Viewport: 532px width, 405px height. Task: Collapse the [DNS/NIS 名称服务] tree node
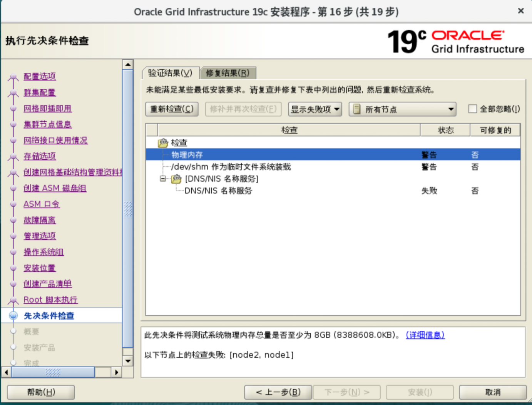coord(163,179)
